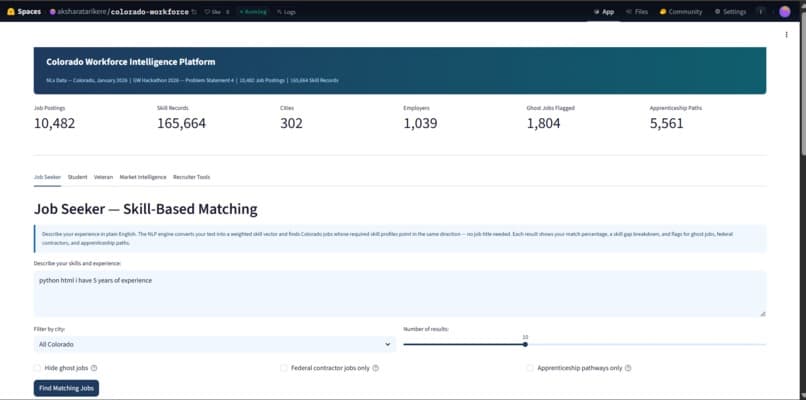Click Find Matching Jobs button
This screenshot has width=806, height=400.
[66, 388]
